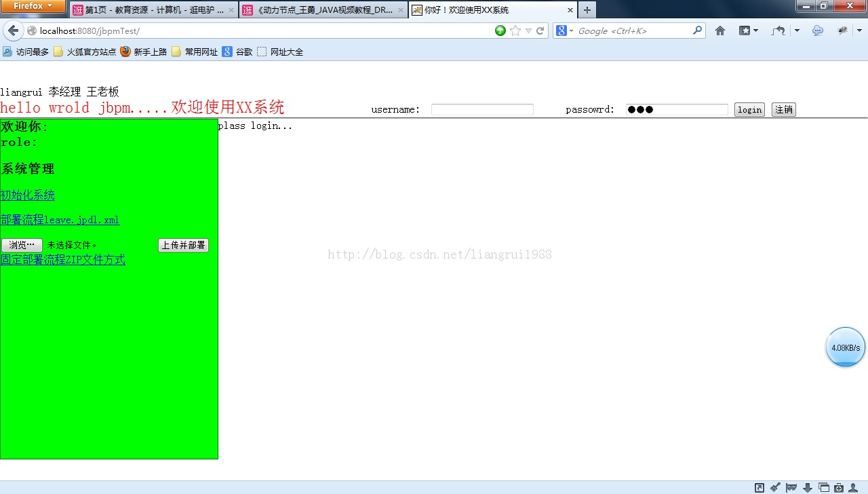Click the 未选择文件。 file status text
868x494 pixels.
tap(73, 245)
